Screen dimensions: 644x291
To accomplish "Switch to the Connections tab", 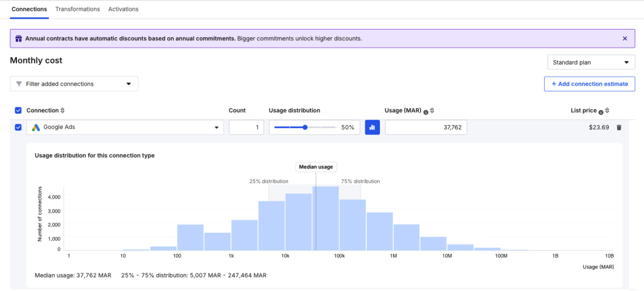I will [29, 9].
